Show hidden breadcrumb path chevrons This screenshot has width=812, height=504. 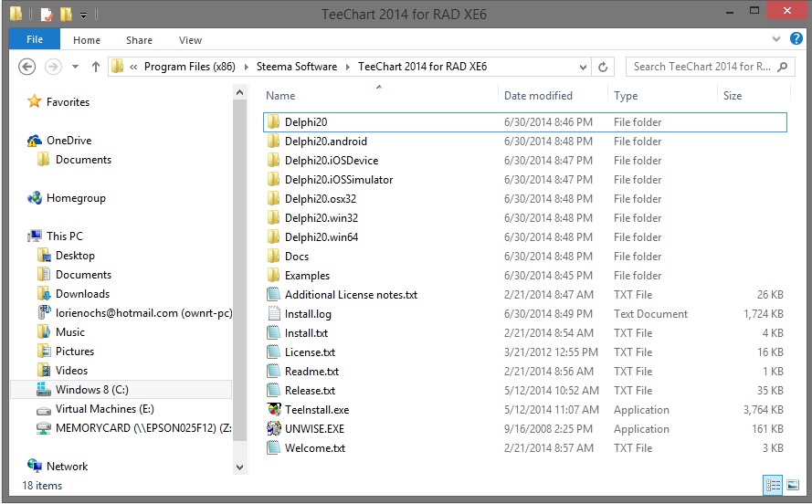pos(133,67)
